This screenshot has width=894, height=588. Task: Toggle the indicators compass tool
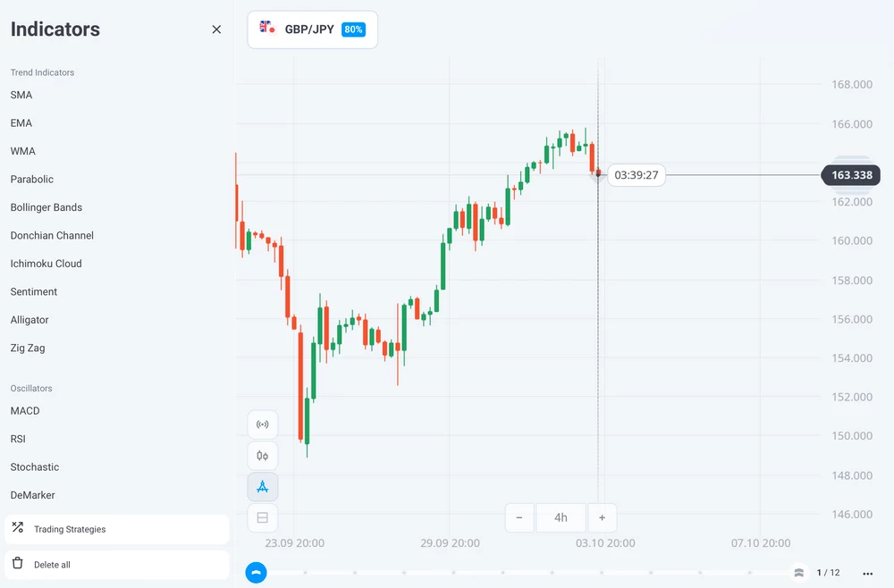[262, 487]
